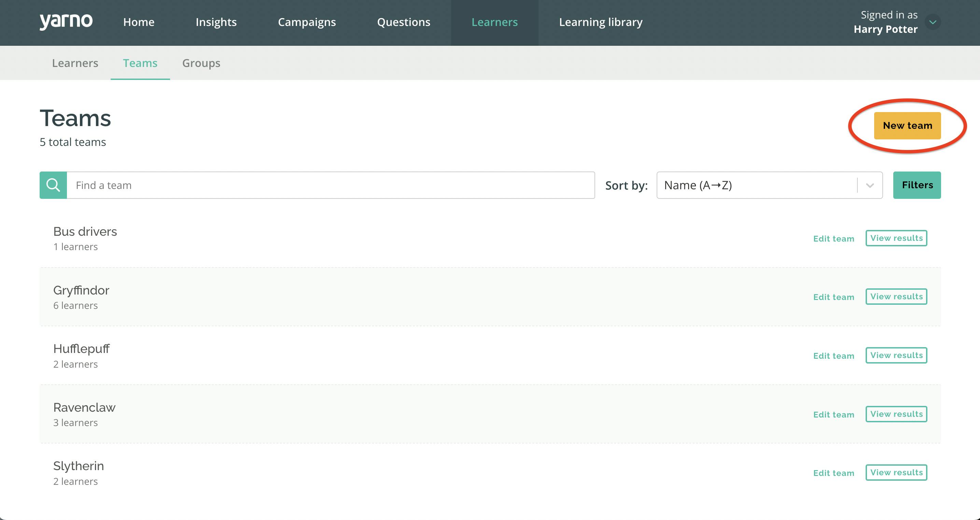Focus the Find a team field
The width and height of the screenshot is (980, 520).
click(331, 185)
